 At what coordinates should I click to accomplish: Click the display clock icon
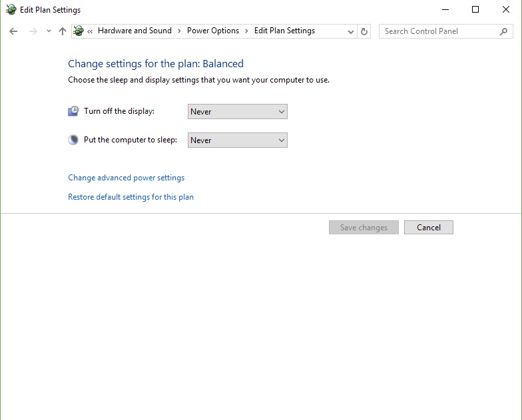[x=73, y=110]
